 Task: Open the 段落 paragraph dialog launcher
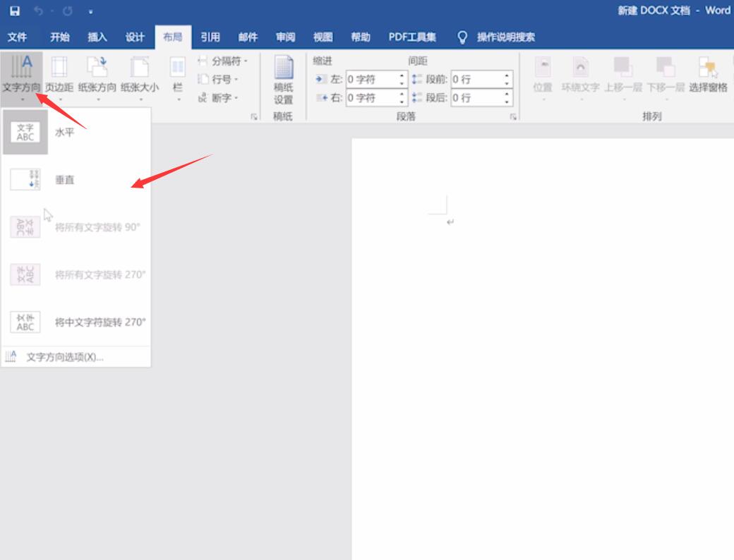pyautogui.click(x=513, y=116)
